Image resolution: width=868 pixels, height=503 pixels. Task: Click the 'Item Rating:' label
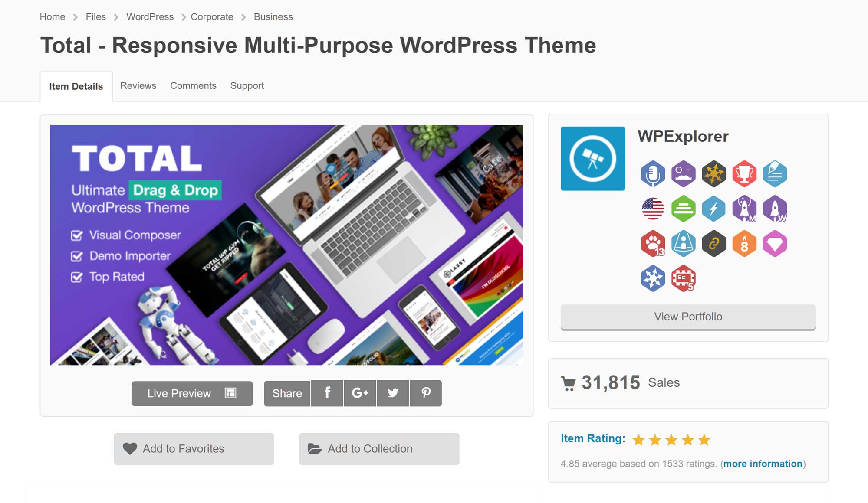(593, 438)
